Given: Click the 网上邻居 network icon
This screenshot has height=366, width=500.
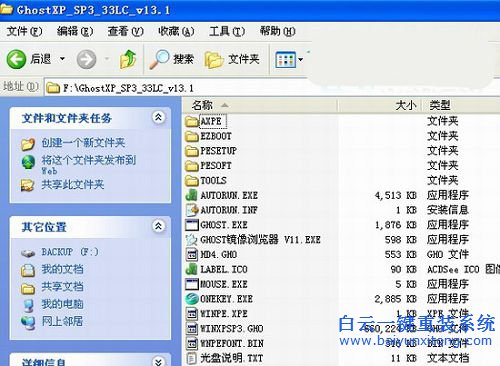Looking at the screenshot, I should point(28,323).
